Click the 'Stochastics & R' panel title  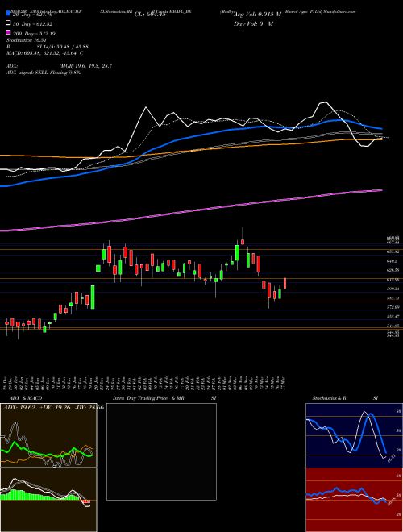[x=330, y=398]
